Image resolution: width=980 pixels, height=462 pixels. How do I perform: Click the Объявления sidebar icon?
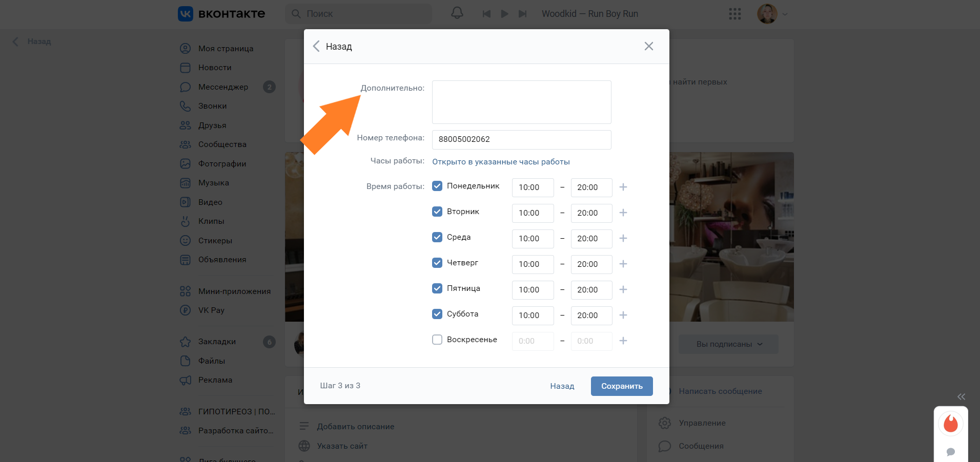tap(185, 260)
